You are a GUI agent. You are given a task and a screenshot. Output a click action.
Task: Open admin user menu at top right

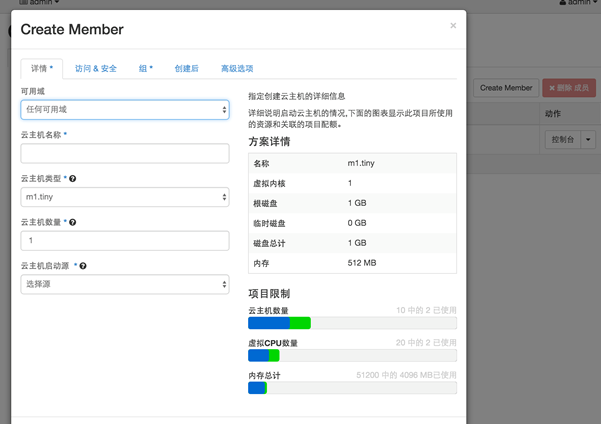(x=579, y=2)
